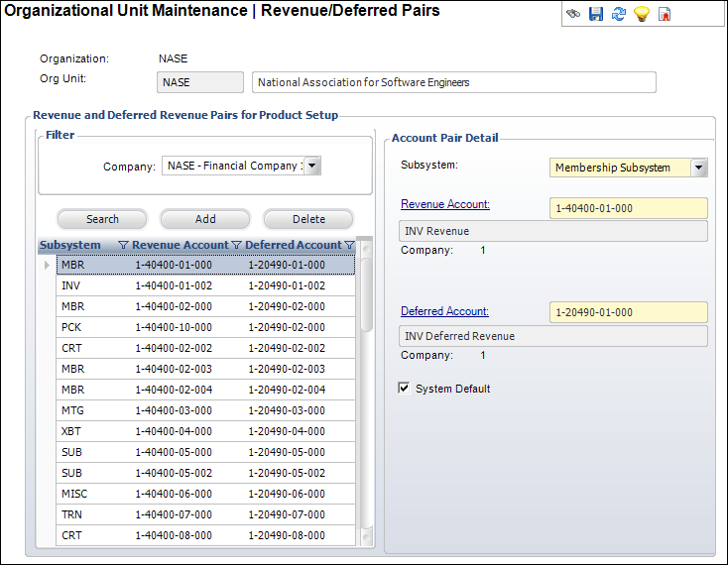This screenshot has height=565, width=728.
Task: Expand the Subsystem dropdown in Account Pair Detail
Action: point(699,168)
